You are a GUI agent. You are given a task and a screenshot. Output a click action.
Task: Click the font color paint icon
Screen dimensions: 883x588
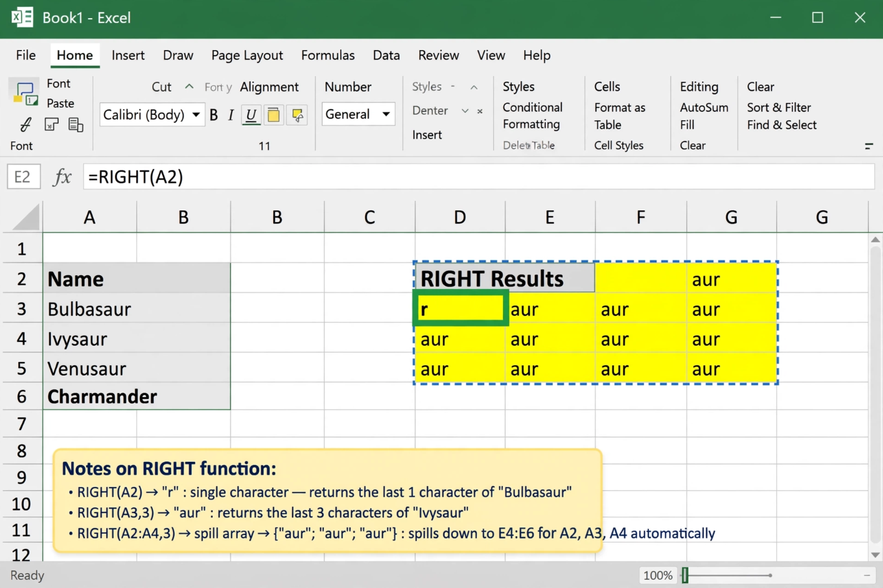tap(297, 115)
